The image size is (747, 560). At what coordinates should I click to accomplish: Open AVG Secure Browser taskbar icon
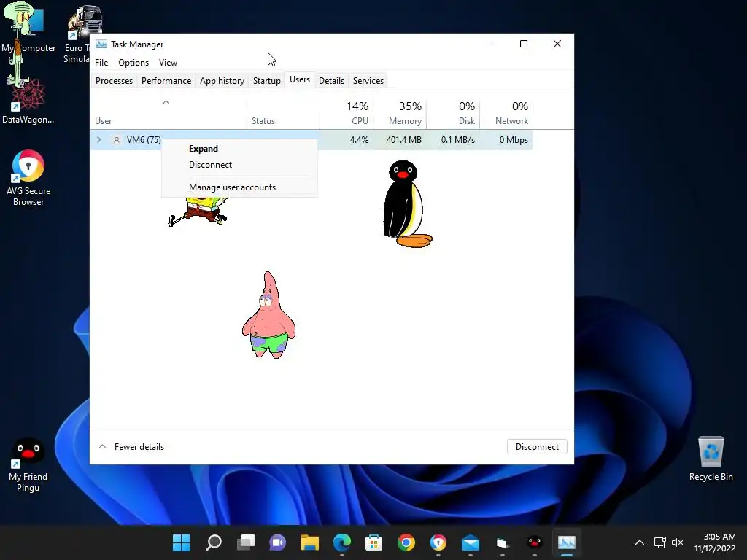(438, 542)
